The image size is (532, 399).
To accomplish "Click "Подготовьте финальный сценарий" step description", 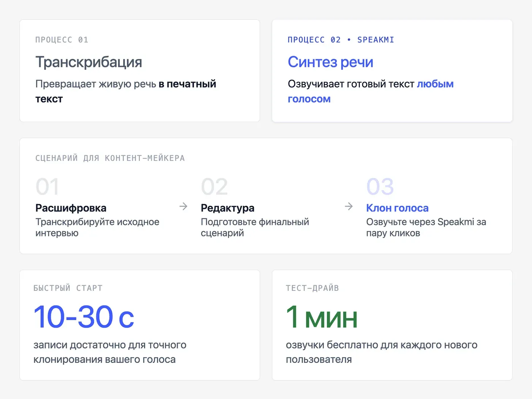I will (255, 227).
